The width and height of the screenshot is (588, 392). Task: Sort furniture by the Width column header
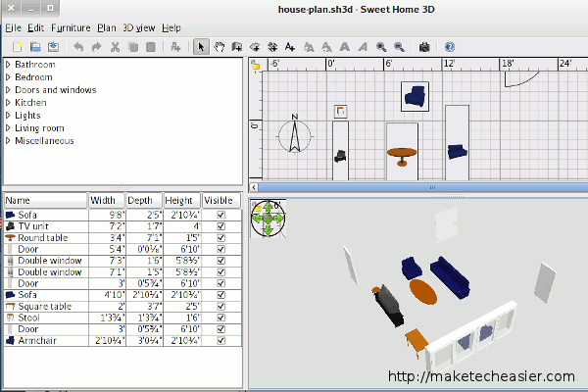(x=107, y=200)
